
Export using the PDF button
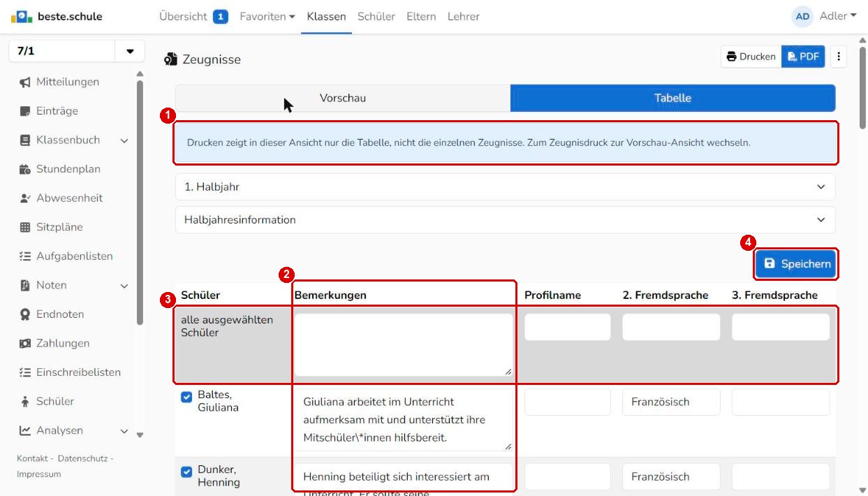tap(803, 57)
